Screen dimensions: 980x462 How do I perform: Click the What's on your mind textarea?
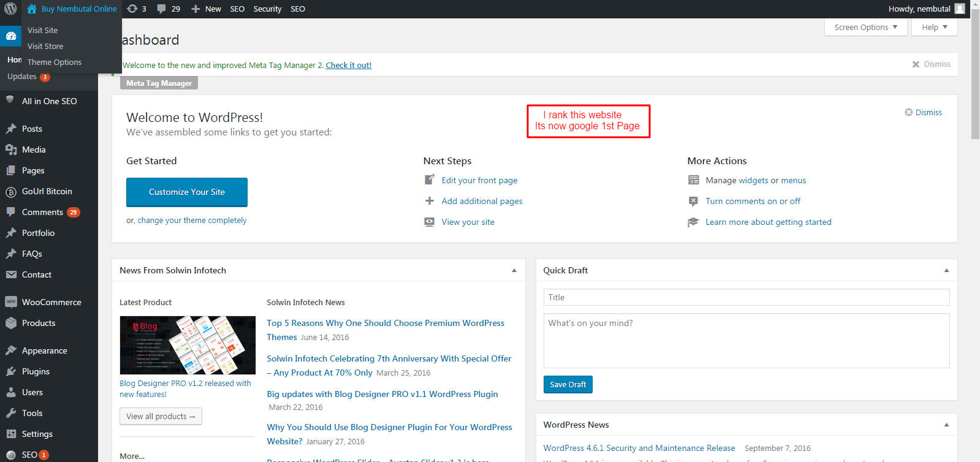pos(746,341)
